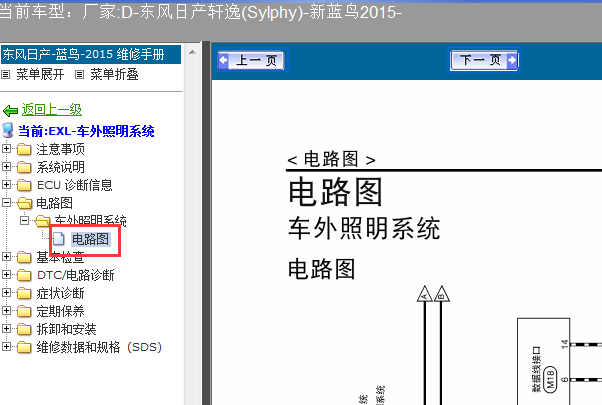Click the 东风日产-蓝鸟-2015 维修手册 header
Viewport: 602px width, 405px height.
(x=91, y=55)
